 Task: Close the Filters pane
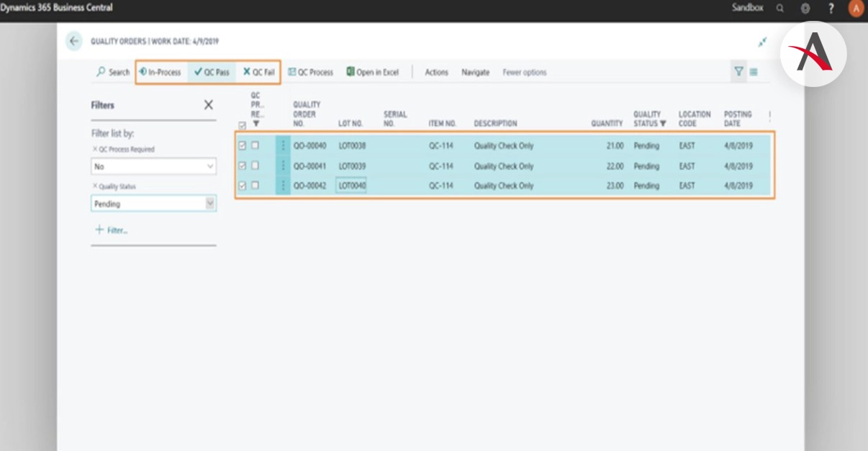pos(209,105)
